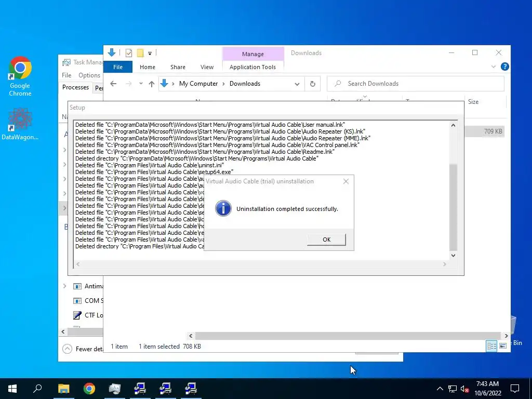Click the blue download arrow title icon

[x=111, y=52]
